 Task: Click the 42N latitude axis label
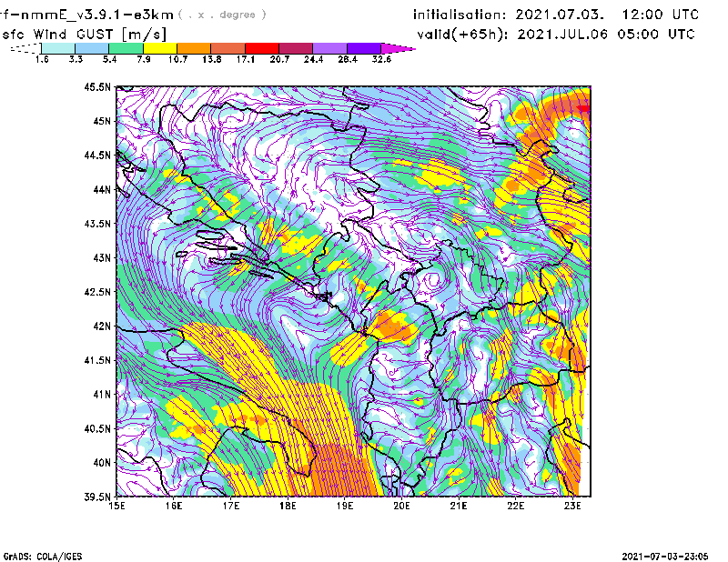(101, 326)
